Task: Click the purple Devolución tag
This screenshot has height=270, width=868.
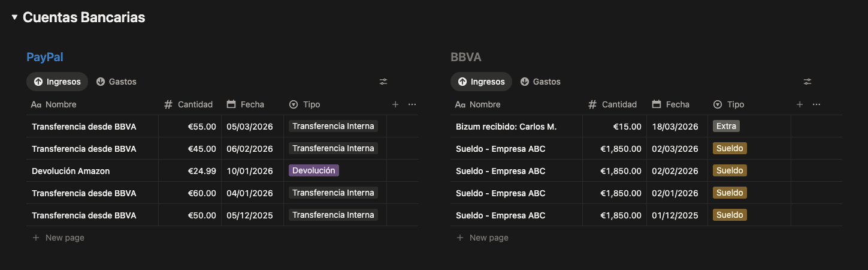Action: [314, 170]
